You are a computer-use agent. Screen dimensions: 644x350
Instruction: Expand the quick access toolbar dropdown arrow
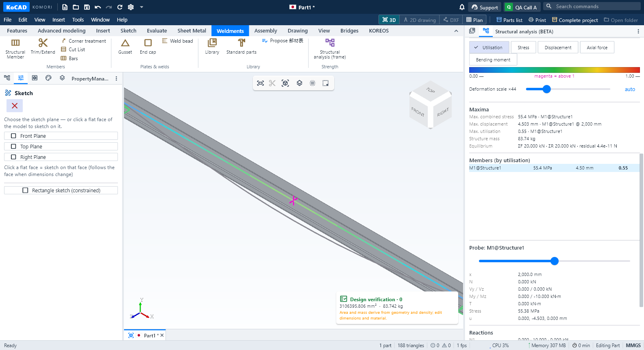coord(141,7)
